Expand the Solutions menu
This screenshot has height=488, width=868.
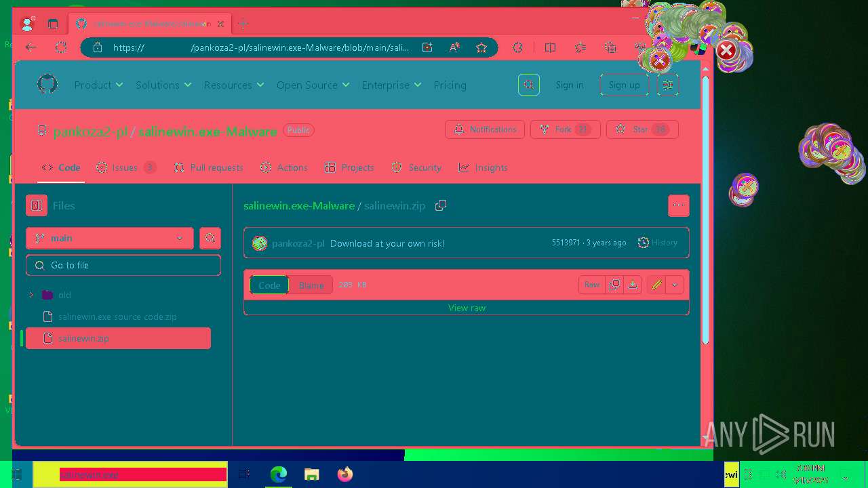(x=163, y=85)
